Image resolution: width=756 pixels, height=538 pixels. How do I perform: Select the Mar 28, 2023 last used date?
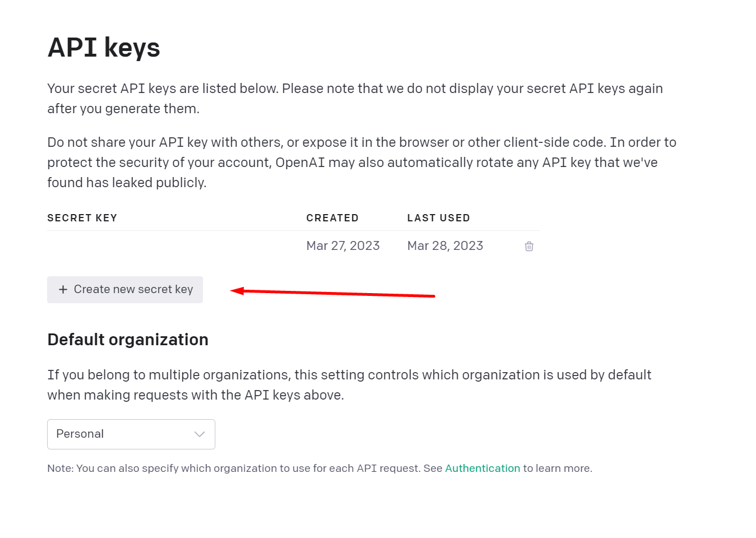[445, 245]
